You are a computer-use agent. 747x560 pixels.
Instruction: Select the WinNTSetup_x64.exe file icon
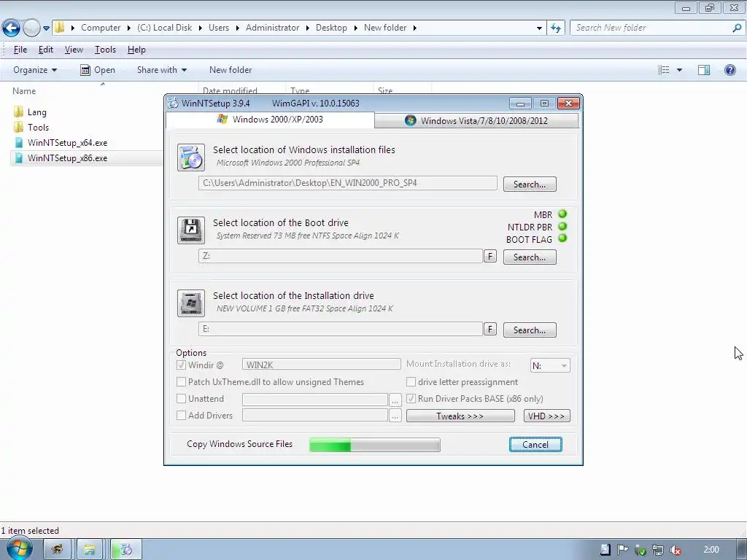click(18, 142)
